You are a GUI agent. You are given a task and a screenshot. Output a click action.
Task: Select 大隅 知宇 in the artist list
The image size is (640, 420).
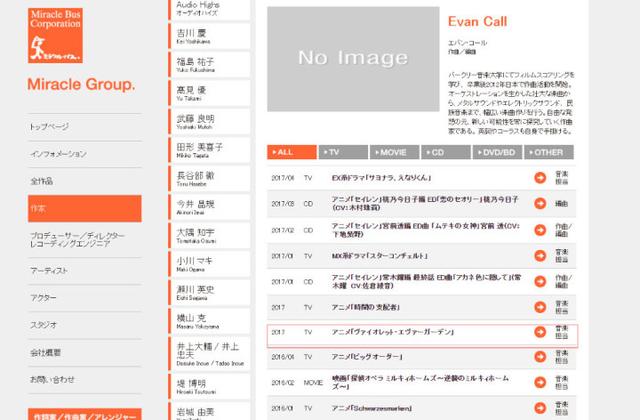209,236
